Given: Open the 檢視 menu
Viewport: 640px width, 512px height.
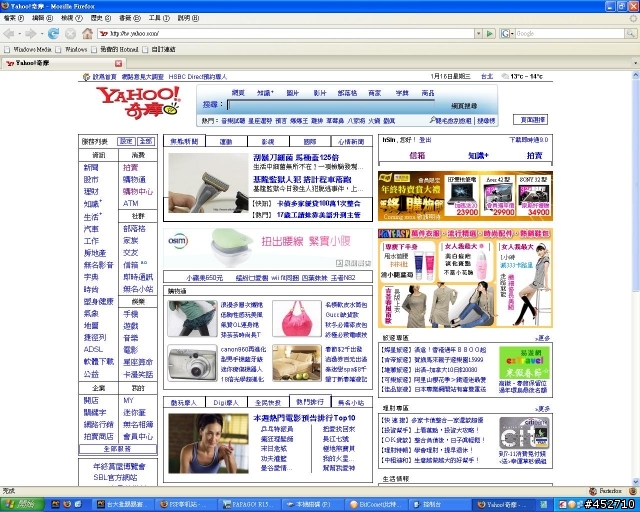Looking at the screenshot, I should (71, 18).
